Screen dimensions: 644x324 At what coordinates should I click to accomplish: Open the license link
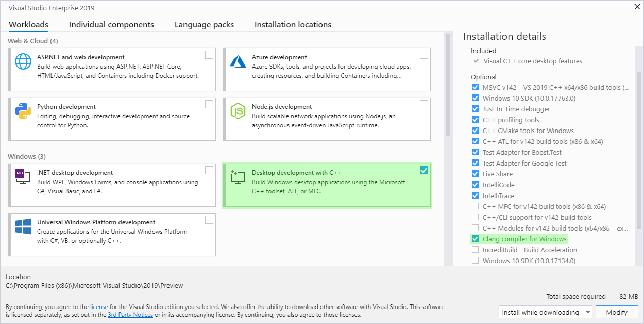pos(99,306)
